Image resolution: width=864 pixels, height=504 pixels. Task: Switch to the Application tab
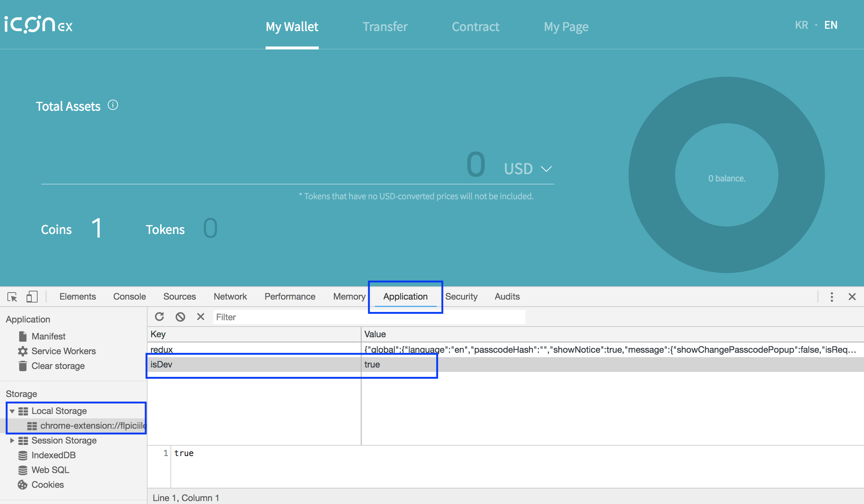[405, 297]
